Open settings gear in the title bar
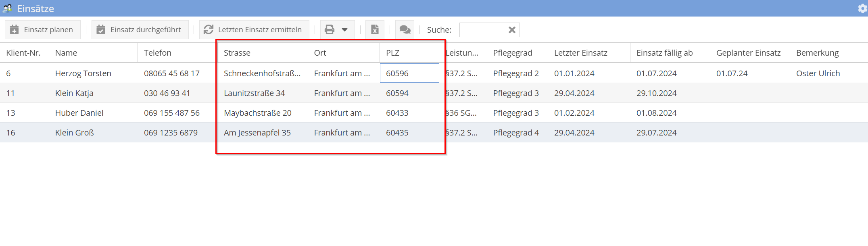Viewport: 868px width, 246px height. click(x=862, y=8)
